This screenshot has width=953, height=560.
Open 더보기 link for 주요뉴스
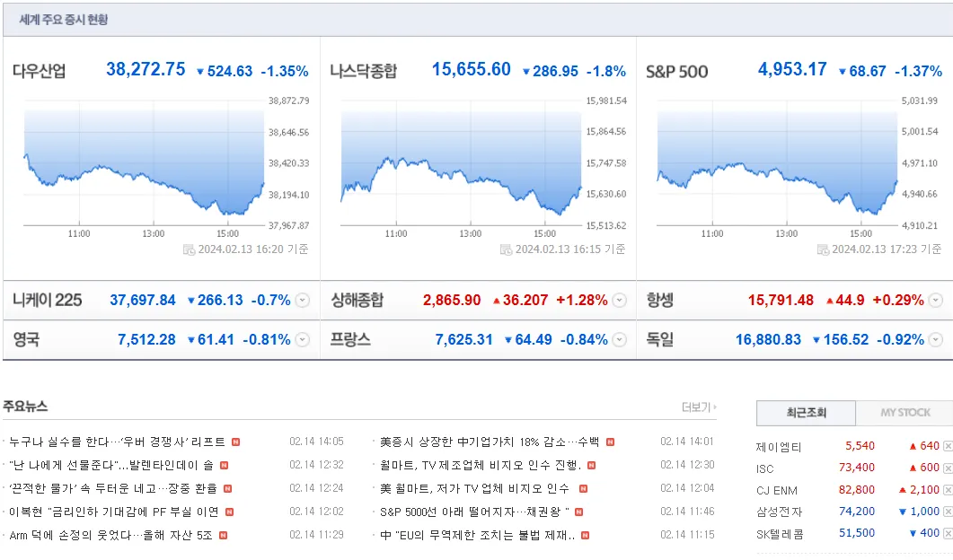pos(699,407)
